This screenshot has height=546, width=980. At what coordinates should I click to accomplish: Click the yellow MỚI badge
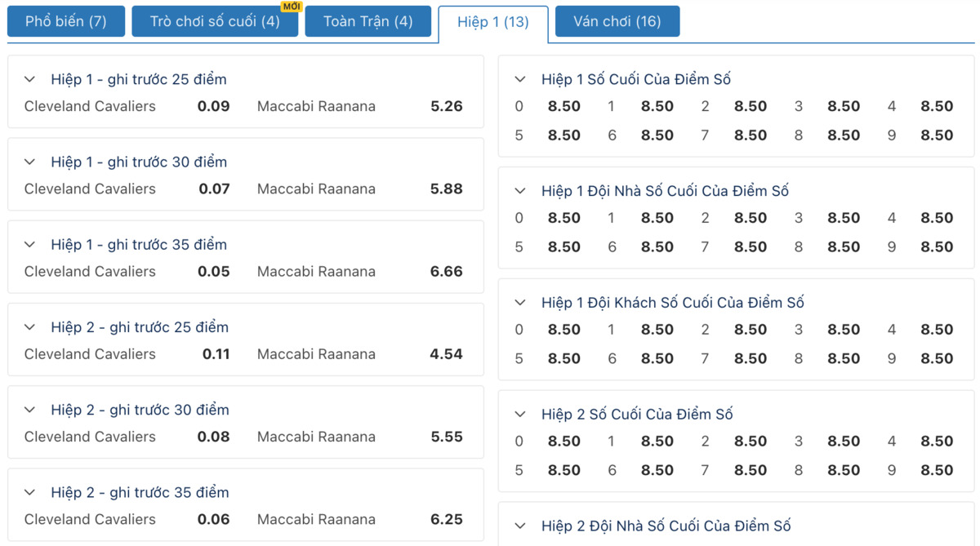[292, 7]
